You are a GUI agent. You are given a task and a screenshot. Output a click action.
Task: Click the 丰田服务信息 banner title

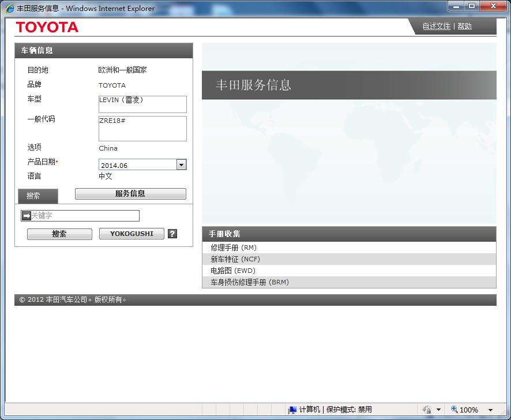[x=253, y=85]
